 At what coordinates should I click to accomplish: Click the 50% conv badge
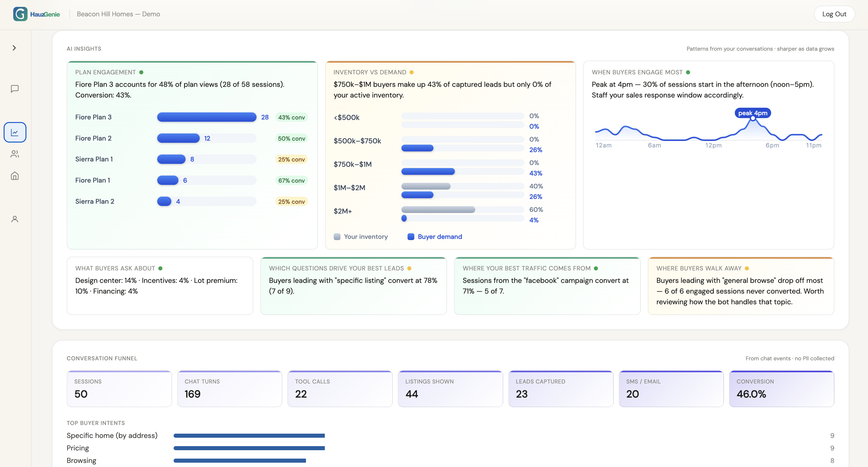pos(291,139)
